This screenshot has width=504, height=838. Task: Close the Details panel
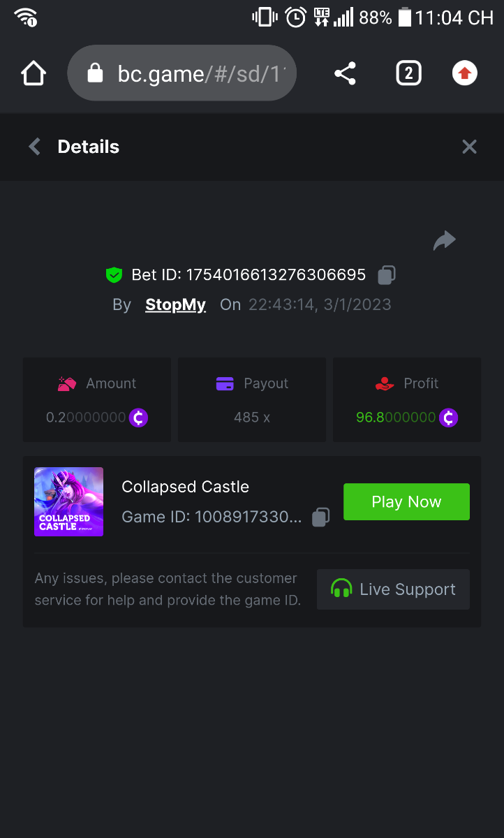pyautogui.click(x=469, y=147)
